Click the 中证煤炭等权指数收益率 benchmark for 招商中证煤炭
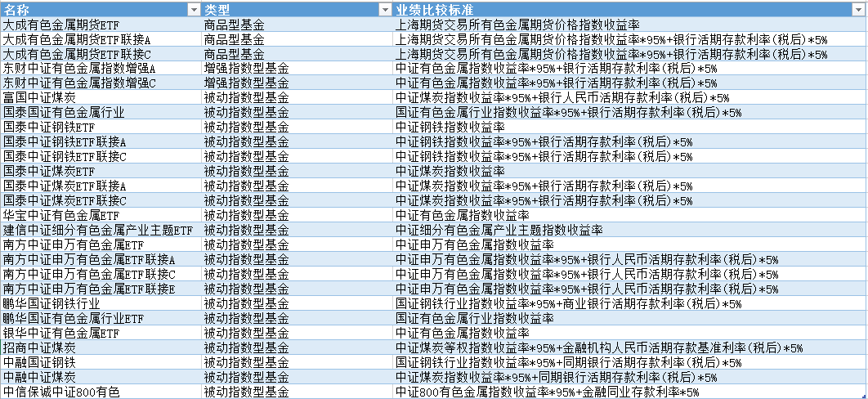The image size is (868, 399). tap(630, 347)
